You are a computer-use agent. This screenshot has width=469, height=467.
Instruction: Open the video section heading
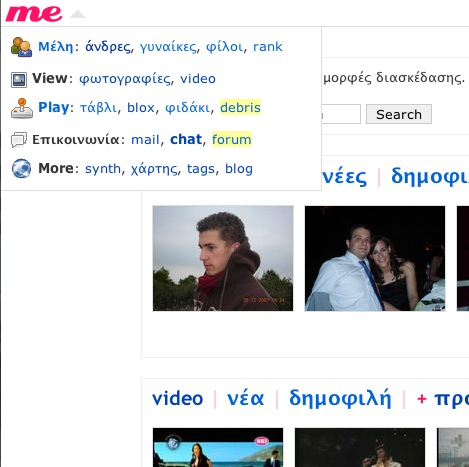pyautogui.click(x=177, y=398)
